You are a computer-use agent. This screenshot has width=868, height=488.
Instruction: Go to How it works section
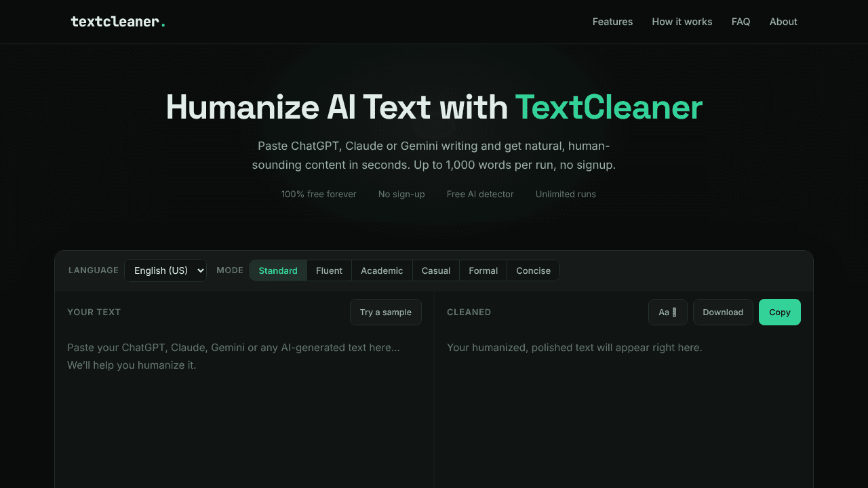[682, 22]
